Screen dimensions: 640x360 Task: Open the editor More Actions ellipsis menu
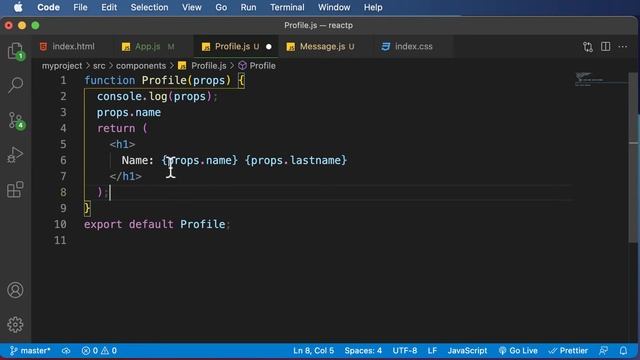click(x=623, y=47)
